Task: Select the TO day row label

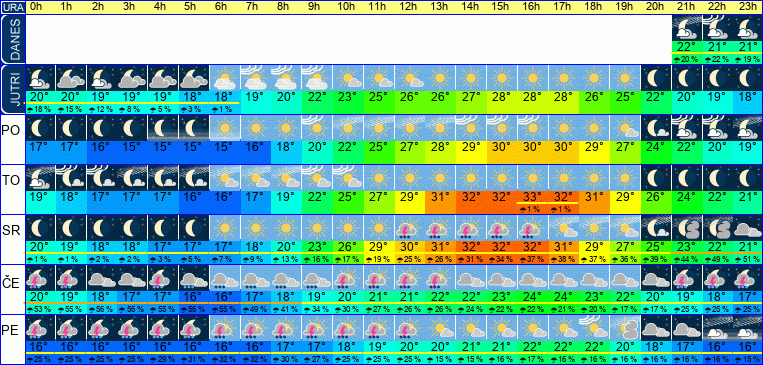Action: (x=10, y=181)
